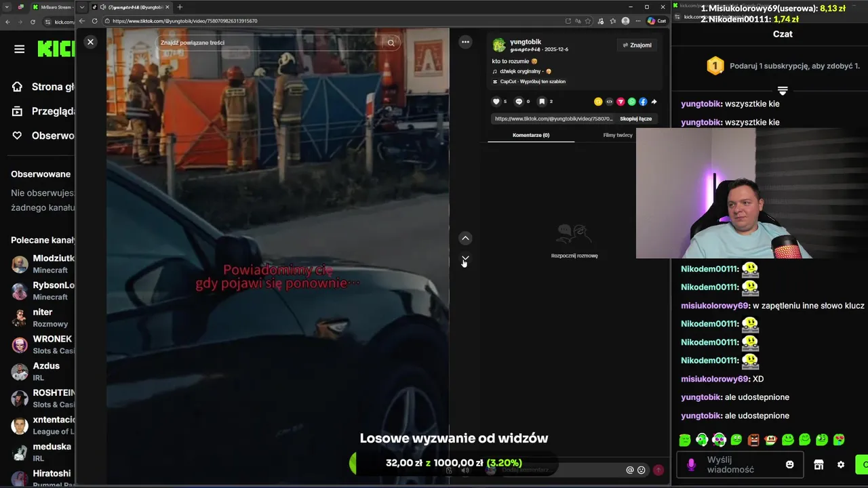Click the Znajomi follow status button
The height and width of the screenshot is (488, 868).
pyautogui.click(x=637, y=45)
